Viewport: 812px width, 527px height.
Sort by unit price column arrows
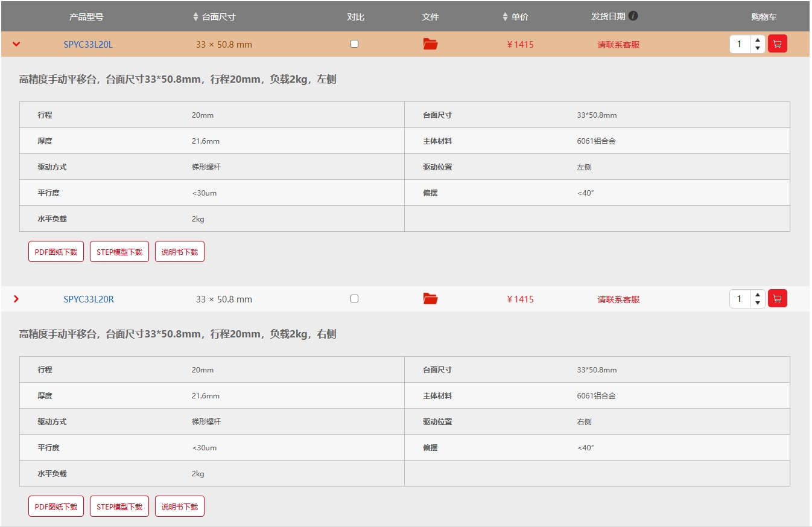click(x=505, y=17)
